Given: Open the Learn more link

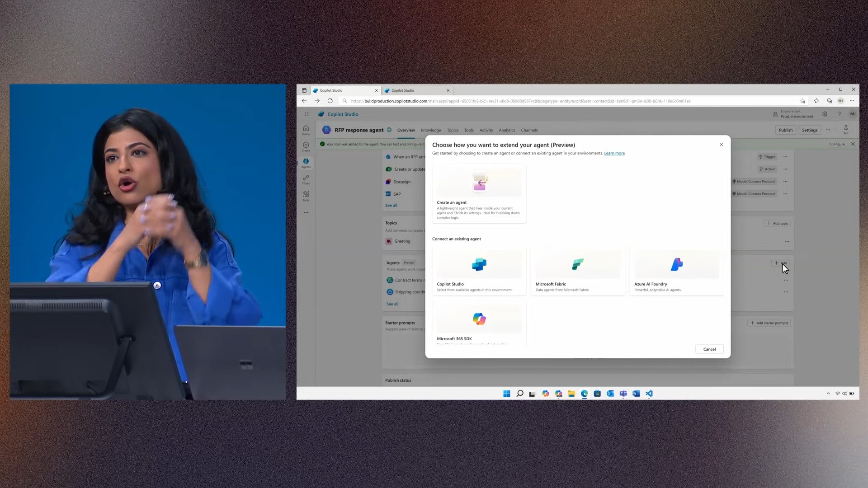Looking at the screenshot, I should 614,153.
